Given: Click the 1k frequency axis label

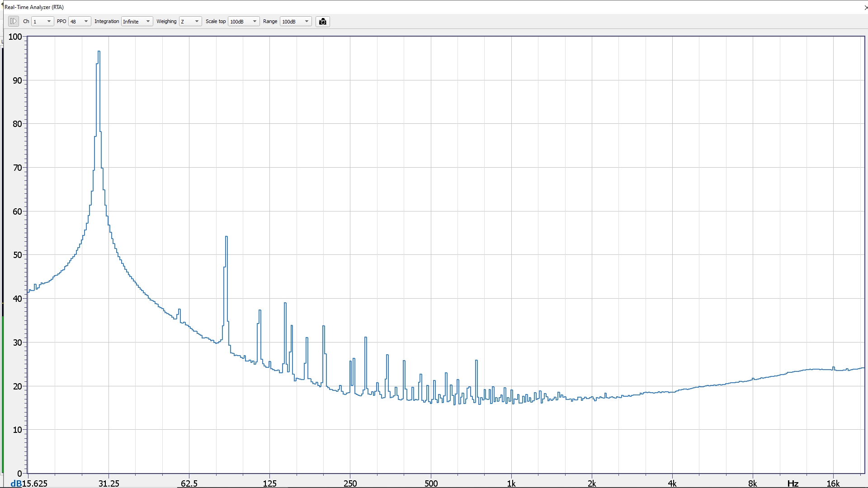Looking at the screenshot, I should pos(511,483).
